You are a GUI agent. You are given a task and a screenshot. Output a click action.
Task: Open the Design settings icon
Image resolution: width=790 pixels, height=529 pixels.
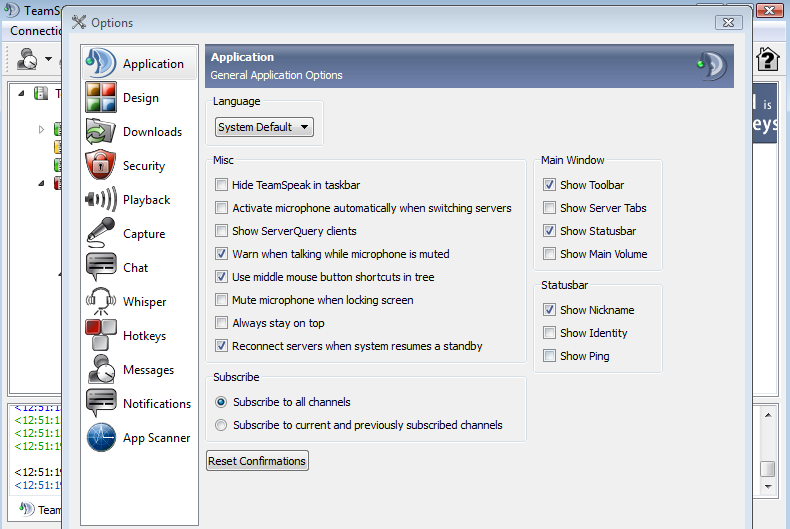pos(101,98)
